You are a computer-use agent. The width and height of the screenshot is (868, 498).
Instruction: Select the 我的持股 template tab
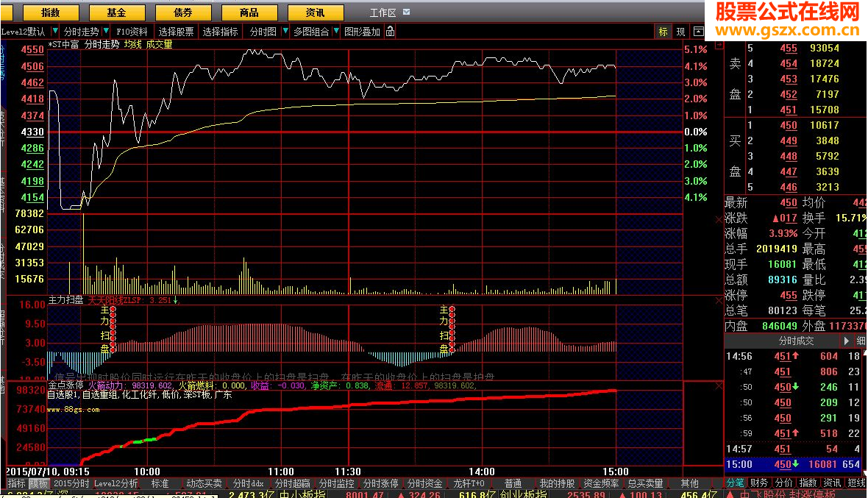tap(557, 483)
